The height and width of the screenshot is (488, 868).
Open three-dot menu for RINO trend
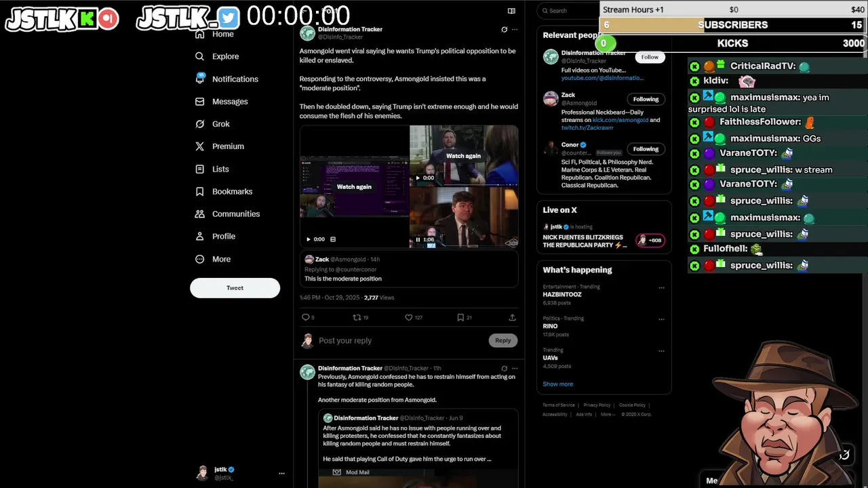point(661,319)
